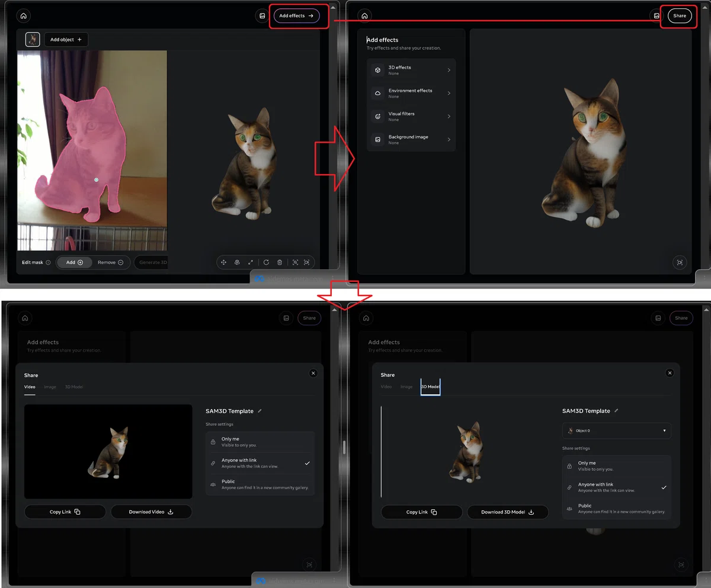Click the image icon beside Add effects
The height and width of the screenshot is (588, 711).
(262, 16)
